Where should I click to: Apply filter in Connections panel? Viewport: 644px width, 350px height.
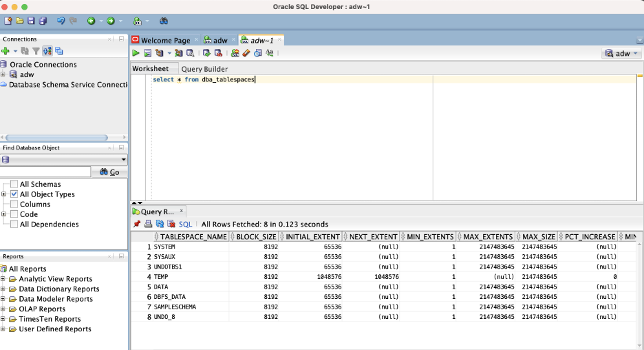pyautogui.click(x=36, y=51)
